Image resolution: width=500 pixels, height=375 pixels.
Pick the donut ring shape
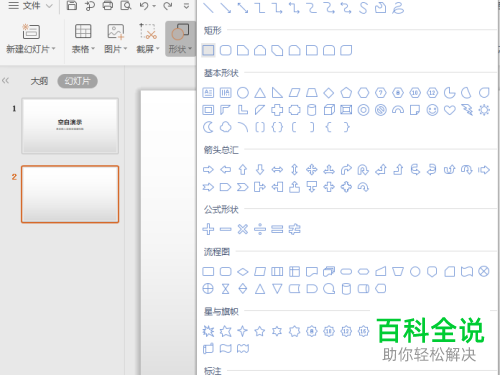pos(363,110)
